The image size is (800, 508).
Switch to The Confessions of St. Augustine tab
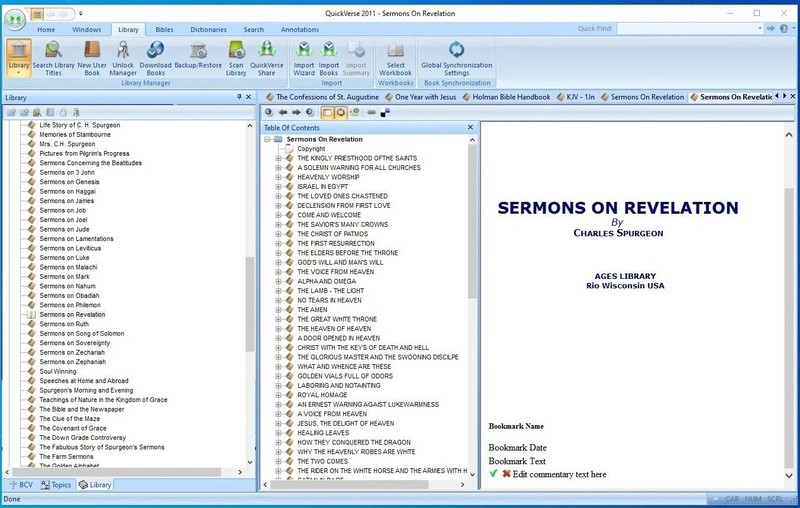321,97
